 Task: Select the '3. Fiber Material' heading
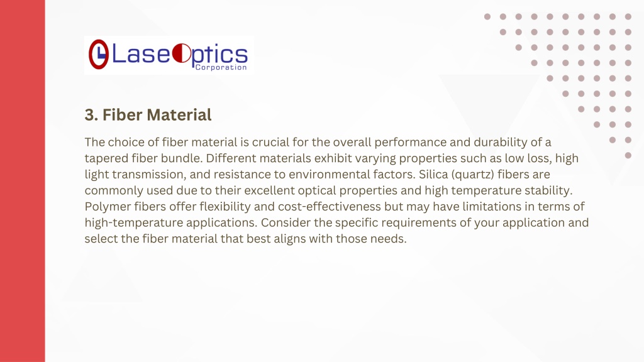click(x=148, y=115)
